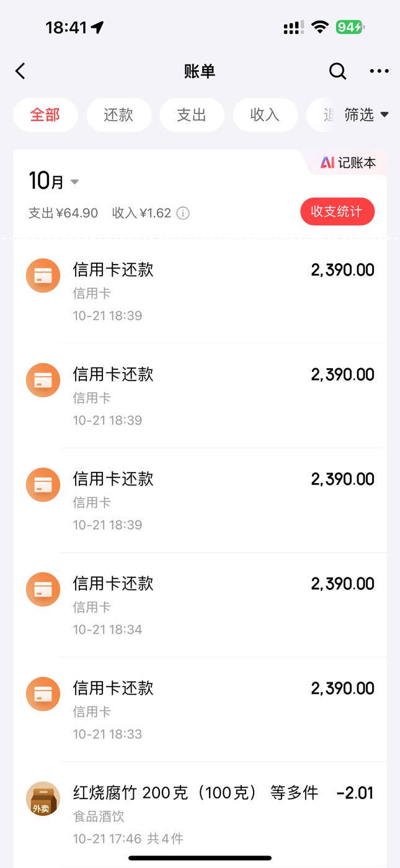This screenshot has width=400, height=868.
Task: Switch to the 还款 tab
Action: (118, 115)
